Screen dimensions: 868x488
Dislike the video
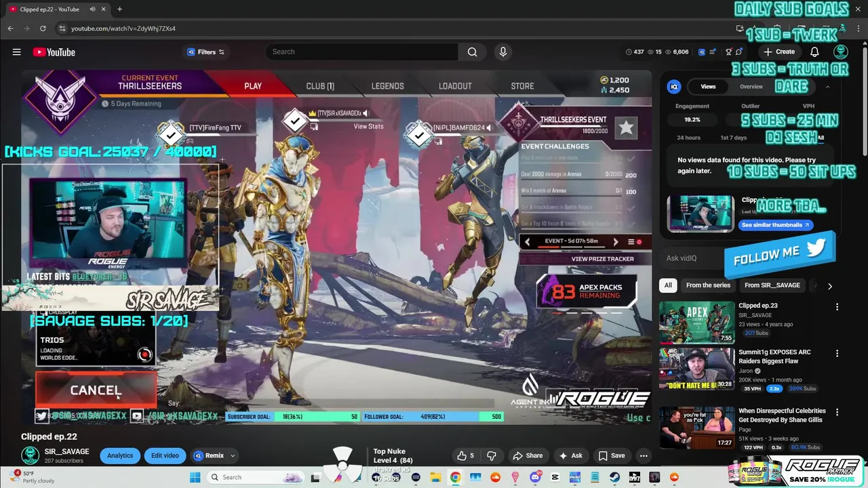tap(492, 455)
